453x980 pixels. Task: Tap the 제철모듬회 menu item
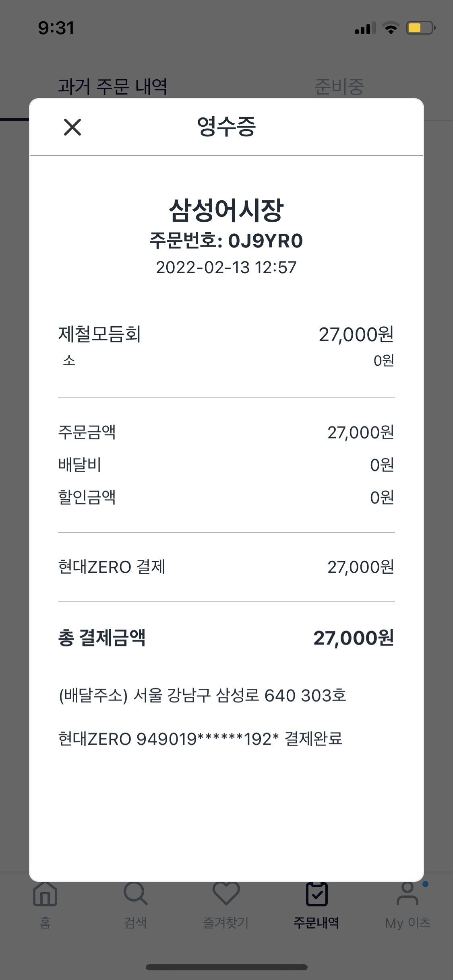point(99,334)
